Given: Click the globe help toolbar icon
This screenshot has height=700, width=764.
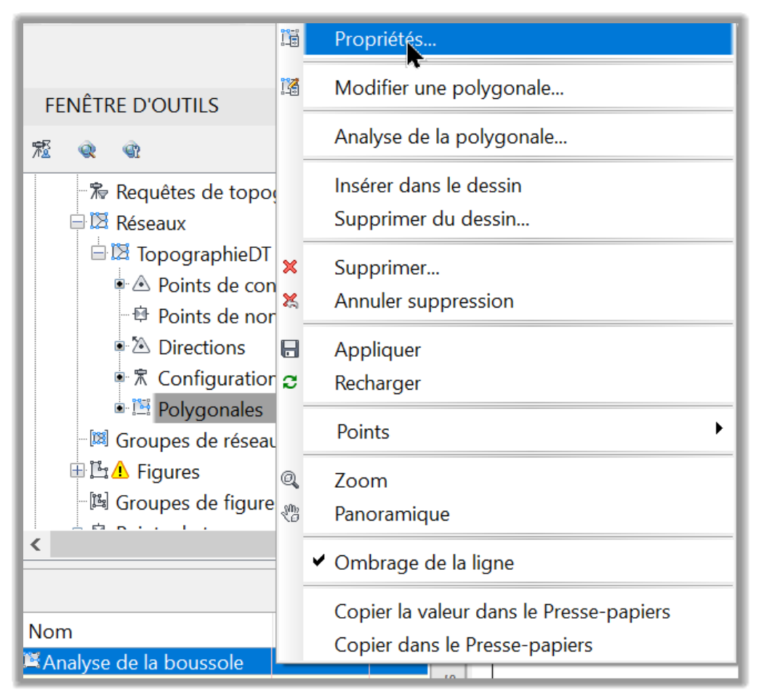Looking at the screenshot, I should click(x=132, y=149).
